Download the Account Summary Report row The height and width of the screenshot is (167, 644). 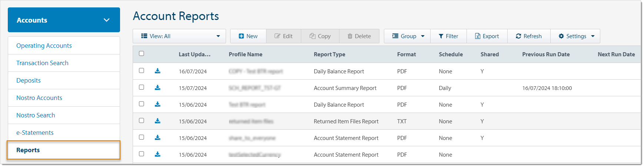point(157,88)
